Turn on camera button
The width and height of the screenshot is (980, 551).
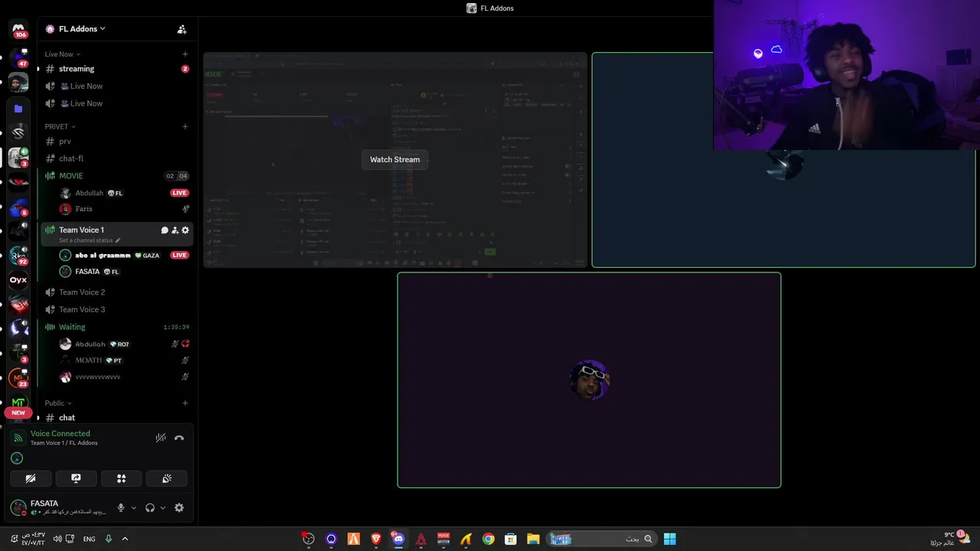tap(31, 479)
